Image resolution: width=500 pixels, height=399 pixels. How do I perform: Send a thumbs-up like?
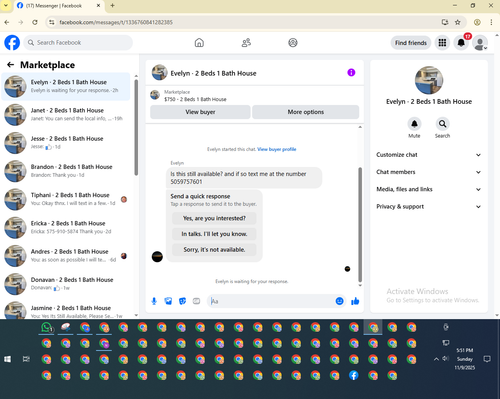pyautogui.click(x=355, y=301)
